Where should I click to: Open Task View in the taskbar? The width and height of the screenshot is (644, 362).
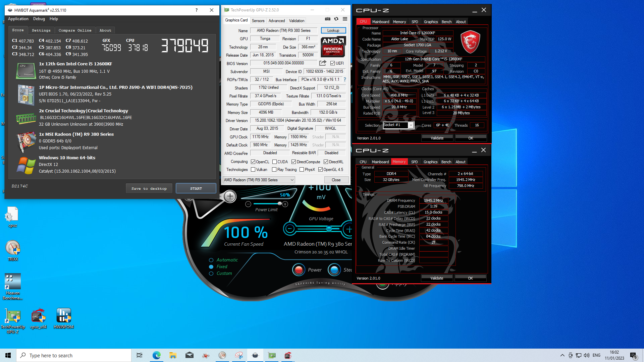pyautogui.click(x=140, y=355)
